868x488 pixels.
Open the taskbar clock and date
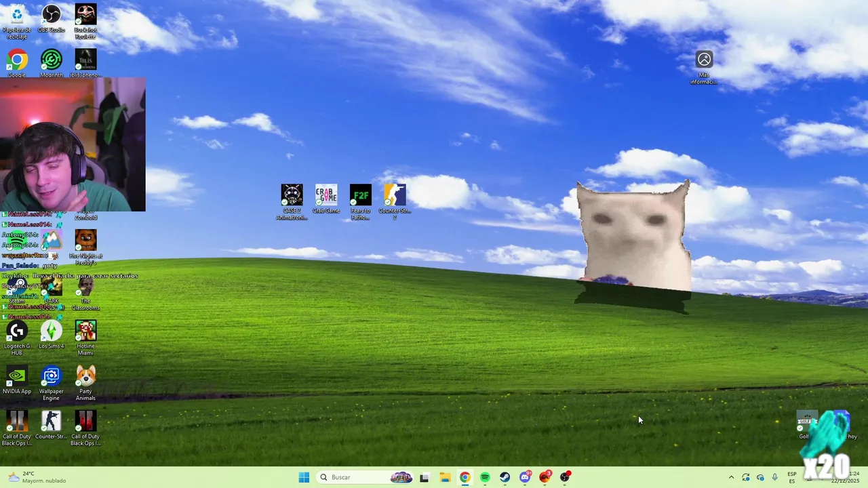click(846, 477)
